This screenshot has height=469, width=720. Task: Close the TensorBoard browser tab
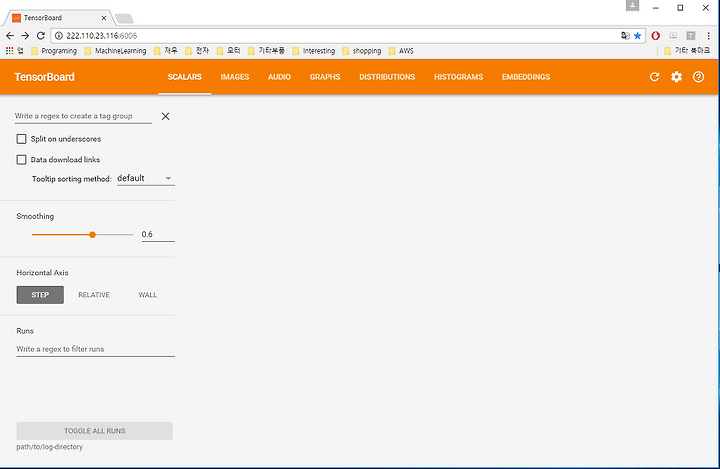(104, 18)
